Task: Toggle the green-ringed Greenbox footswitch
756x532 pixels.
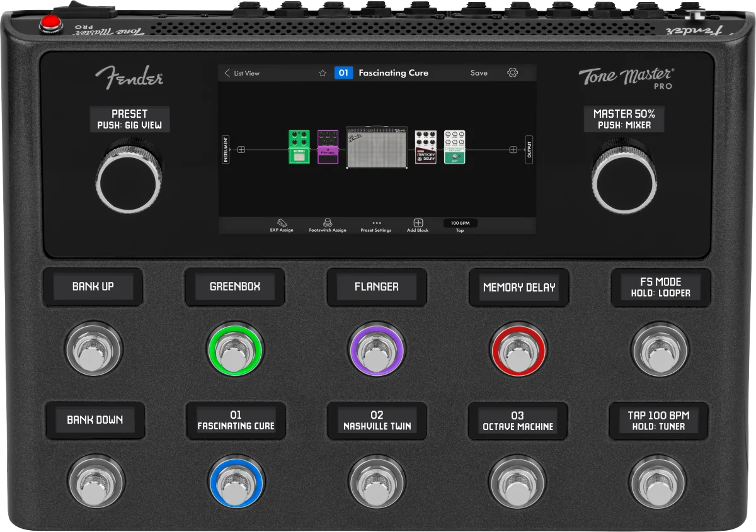Action: pyautogui.click(x=235, y=349)
